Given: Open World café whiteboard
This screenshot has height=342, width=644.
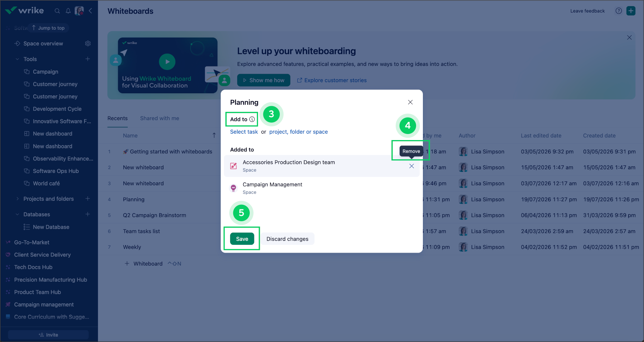Looking at the screenshot, I should [47, 183].
